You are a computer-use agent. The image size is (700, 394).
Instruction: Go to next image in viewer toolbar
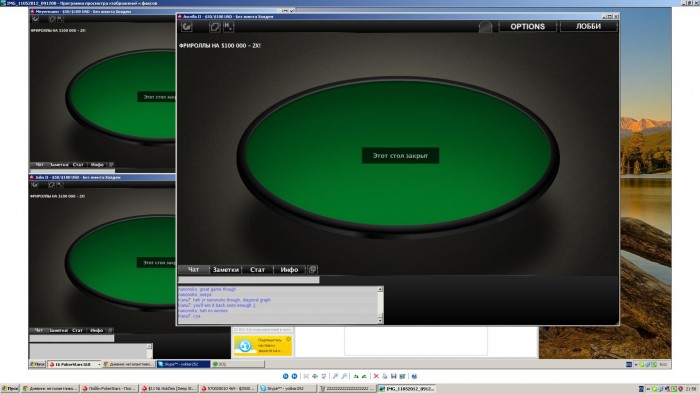tap(294, 376)
